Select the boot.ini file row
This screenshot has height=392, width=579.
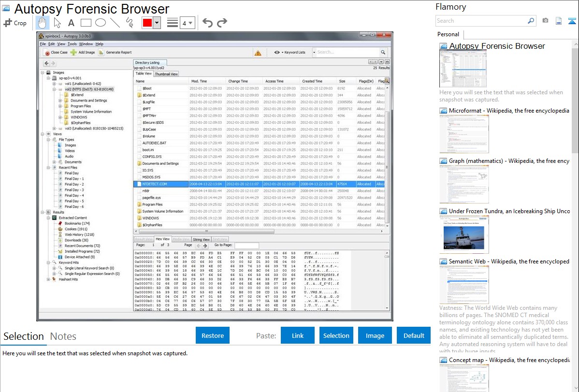260,150
